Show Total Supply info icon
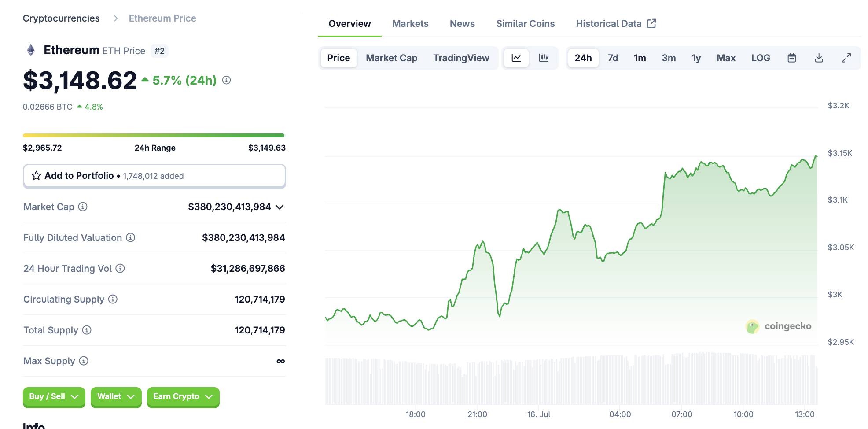Viewport: 868px width, 429px height. [x=87, y=330]
